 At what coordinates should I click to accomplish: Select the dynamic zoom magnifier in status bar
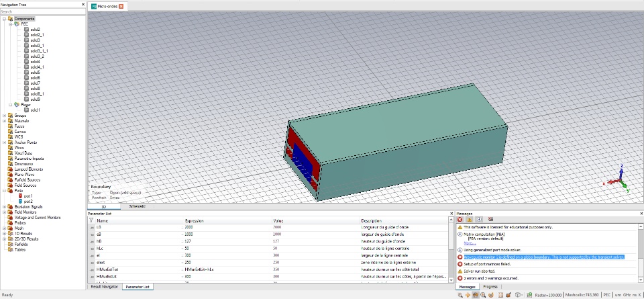[483, 295]
